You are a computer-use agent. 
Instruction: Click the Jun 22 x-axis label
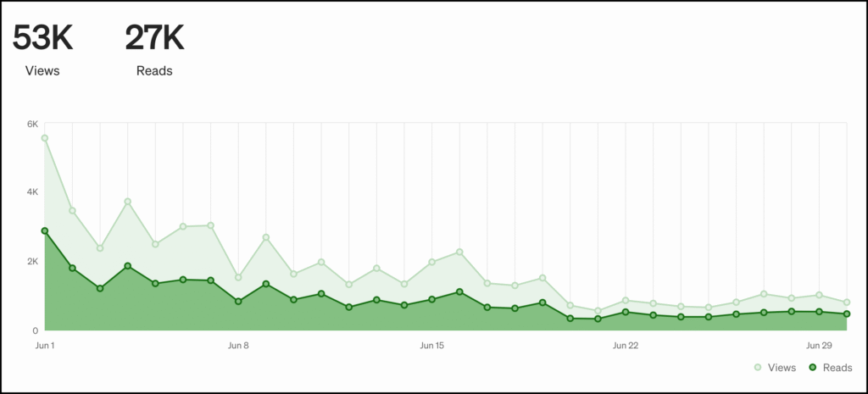click(x=625, y=345)
